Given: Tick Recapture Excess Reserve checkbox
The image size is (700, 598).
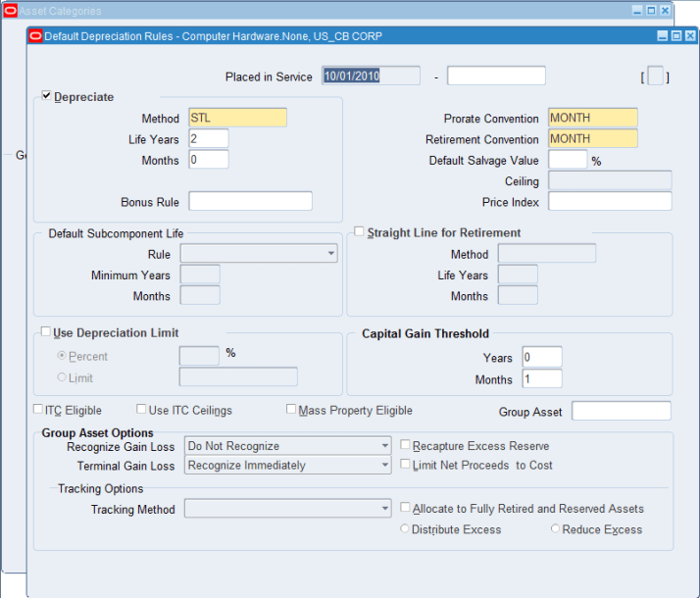Looking at the screenshot, I should click(406, 446).
